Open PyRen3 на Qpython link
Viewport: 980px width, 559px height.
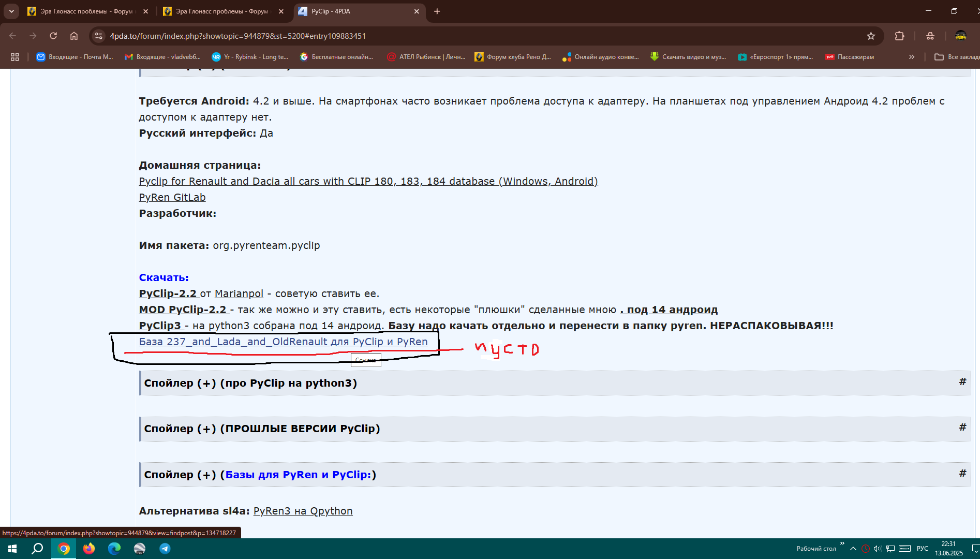tap(303, 511)
